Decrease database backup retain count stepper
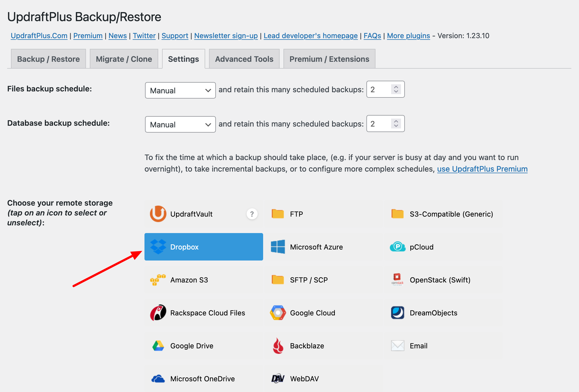Viewport: 579px width, 392px height. click(x=396, y=126)
